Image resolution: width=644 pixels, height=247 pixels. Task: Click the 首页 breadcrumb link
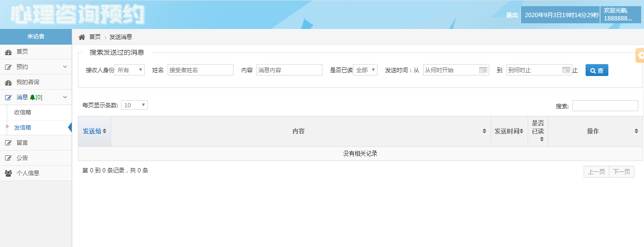(x=95, y=37)
